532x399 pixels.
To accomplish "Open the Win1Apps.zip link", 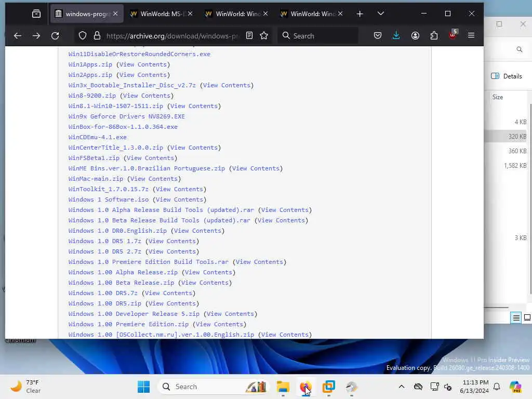I will (90, 64).
